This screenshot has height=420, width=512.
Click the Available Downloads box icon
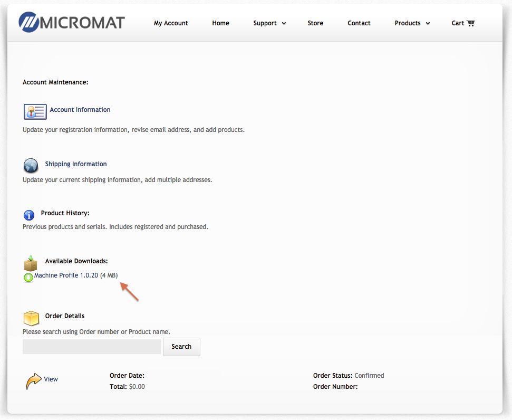point(31,263)
